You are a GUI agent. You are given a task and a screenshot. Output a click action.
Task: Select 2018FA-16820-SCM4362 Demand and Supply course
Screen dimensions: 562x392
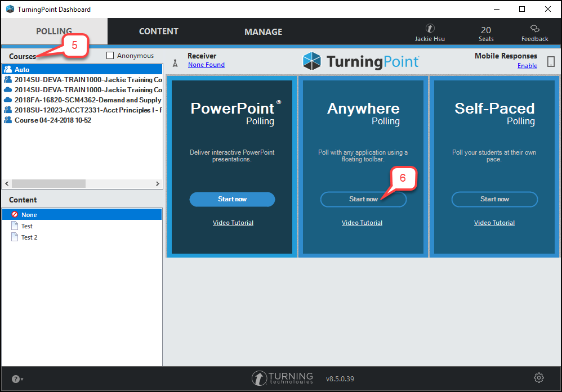tap(82, 100)
